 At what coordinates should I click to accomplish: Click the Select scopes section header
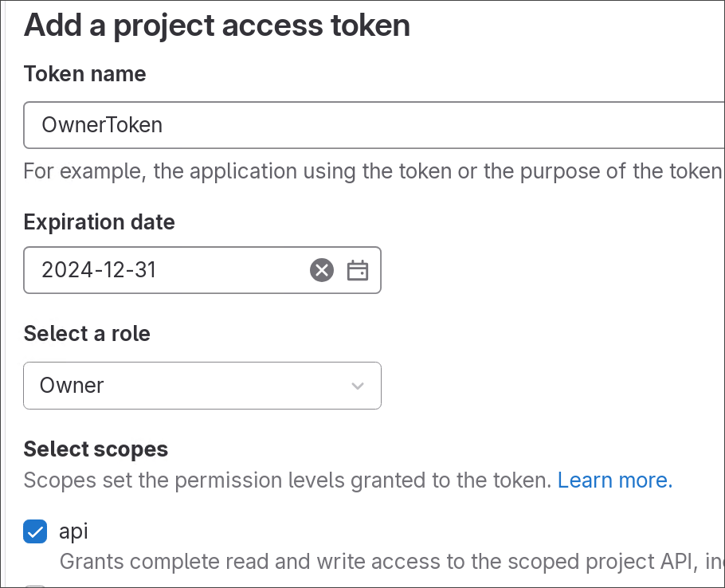pyautogui.click(x=95, y=449)
